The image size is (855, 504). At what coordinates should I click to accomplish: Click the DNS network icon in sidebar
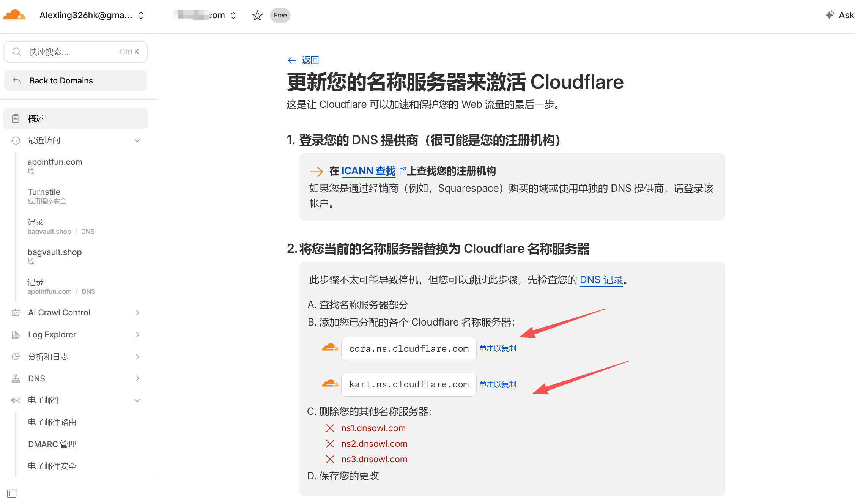(16, 378)
